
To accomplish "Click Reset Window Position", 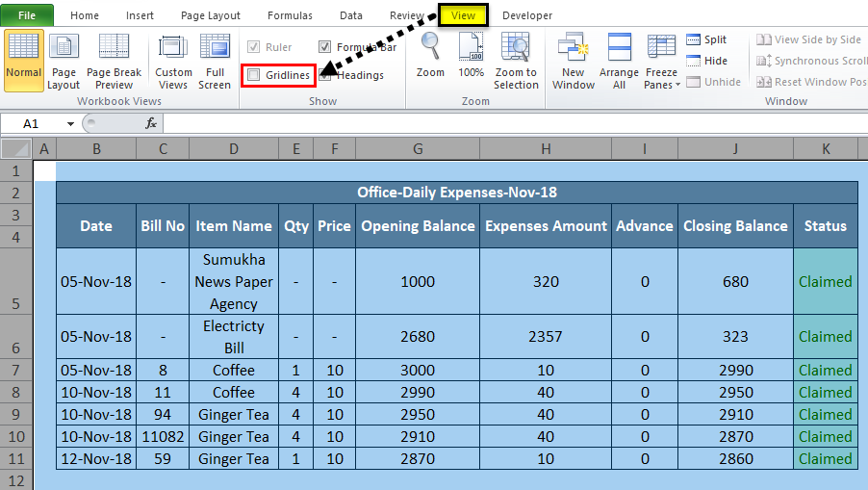I will point(811,82).
